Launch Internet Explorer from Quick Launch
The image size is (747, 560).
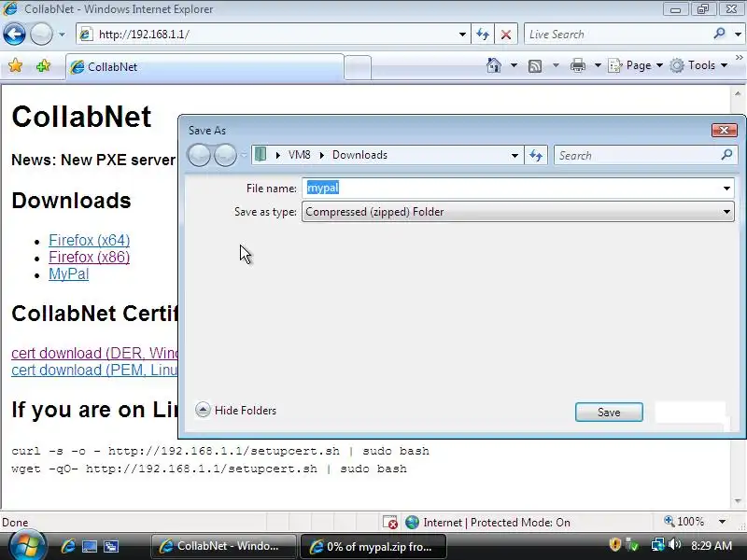[x=68, y=546]
